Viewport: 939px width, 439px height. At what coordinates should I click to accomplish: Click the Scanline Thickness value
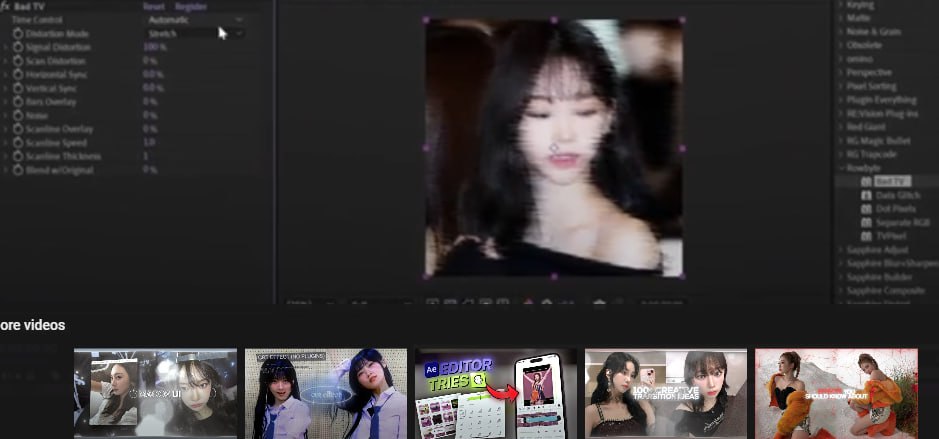[146, 156]
